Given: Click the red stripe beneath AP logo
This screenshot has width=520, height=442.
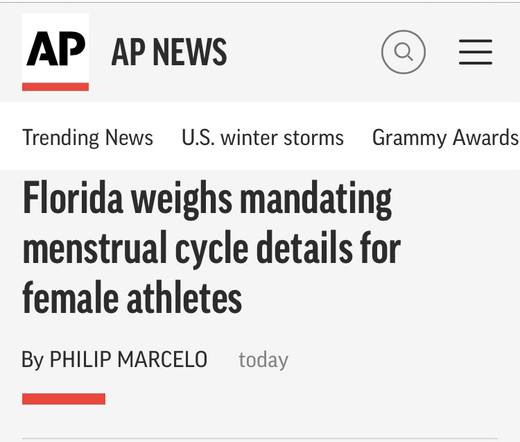Looking at the screenshot, I should click(55, 87).
